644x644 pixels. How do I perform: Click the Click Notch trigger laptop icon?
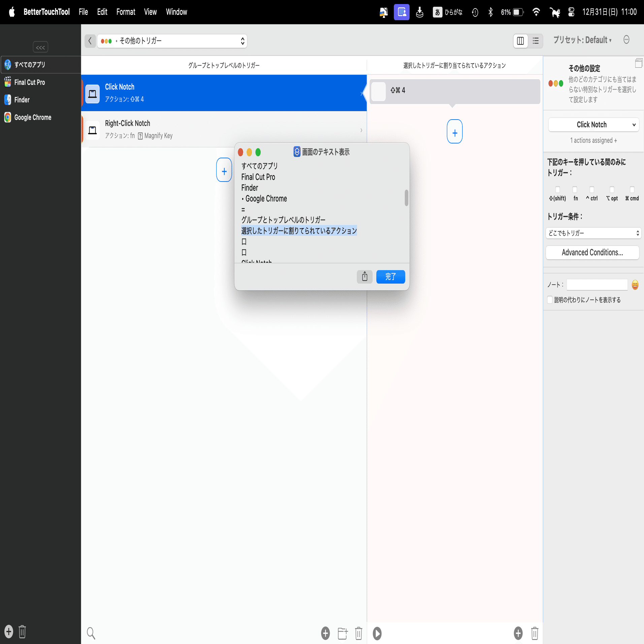[x=93, y=94]
